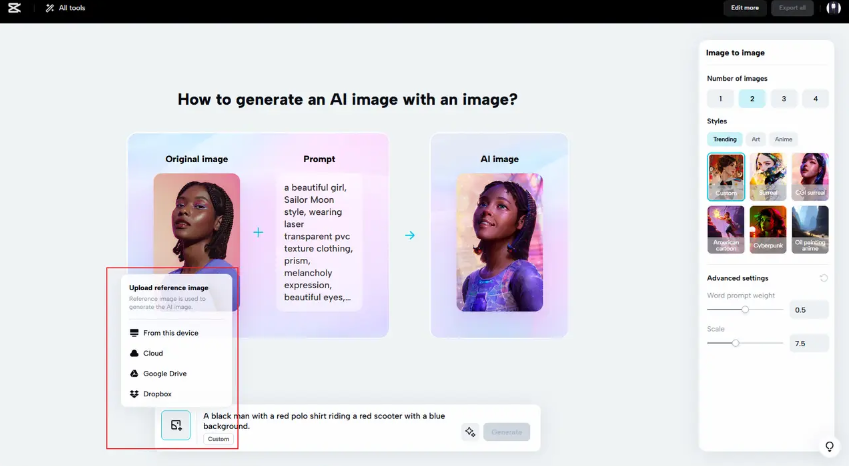Select the CGI surreal style thumbnail

pos(810,176)
